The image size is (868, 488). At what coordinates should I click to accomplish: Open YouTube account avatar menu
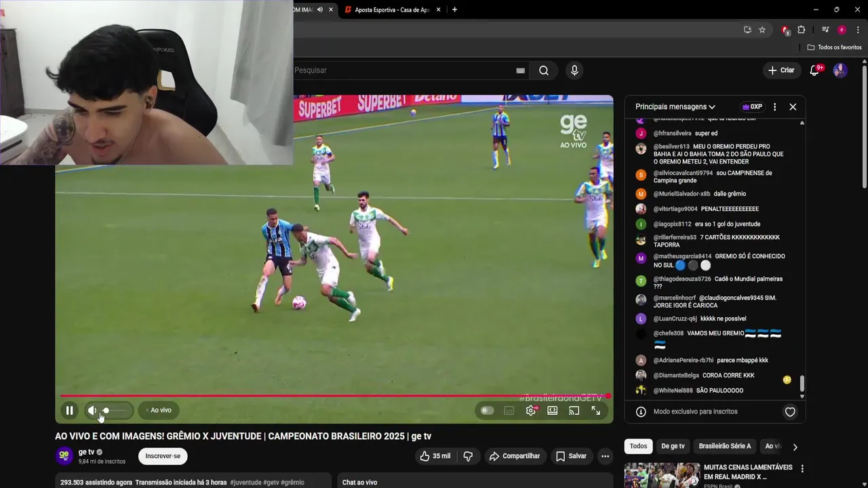coord(840,70)
